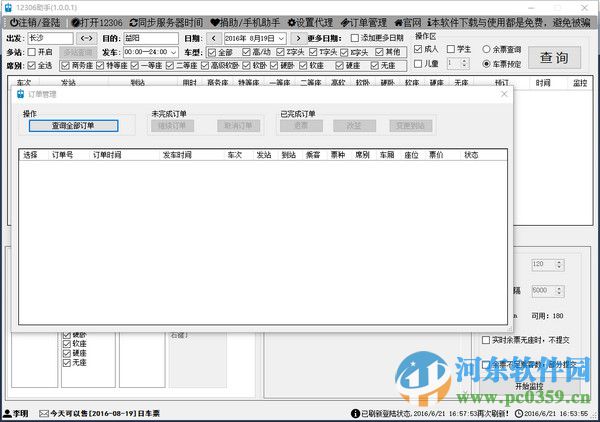
Task: Toggle 儿童 passenger checkbox
Action: pos(418,64)
